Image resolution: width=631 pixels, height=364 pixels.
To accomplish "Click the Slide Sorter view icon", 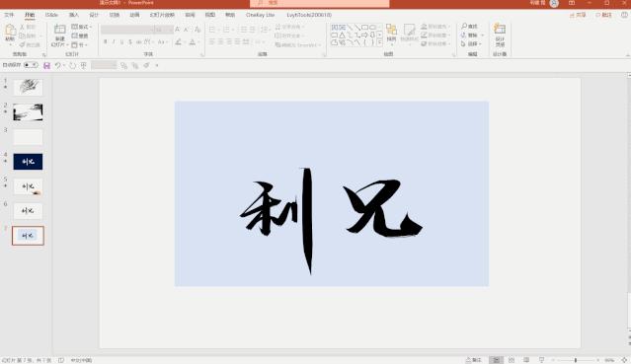I will (x=512, y=360).
